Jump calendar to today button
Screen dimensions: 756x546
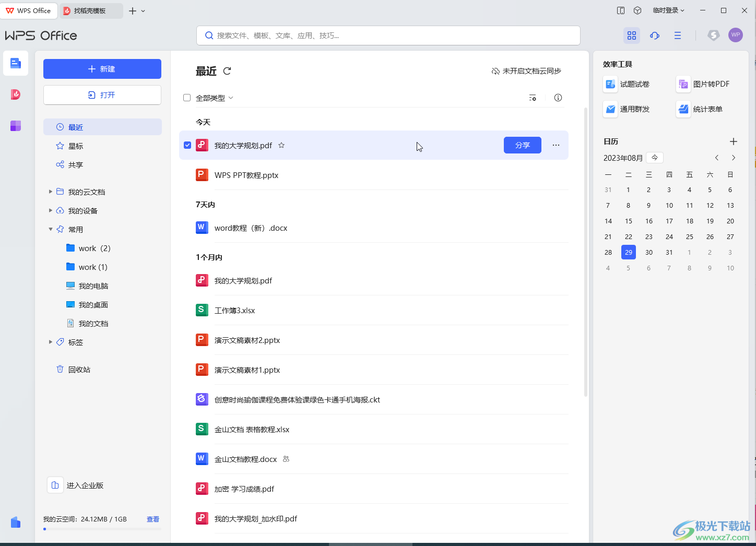point(655,158)
